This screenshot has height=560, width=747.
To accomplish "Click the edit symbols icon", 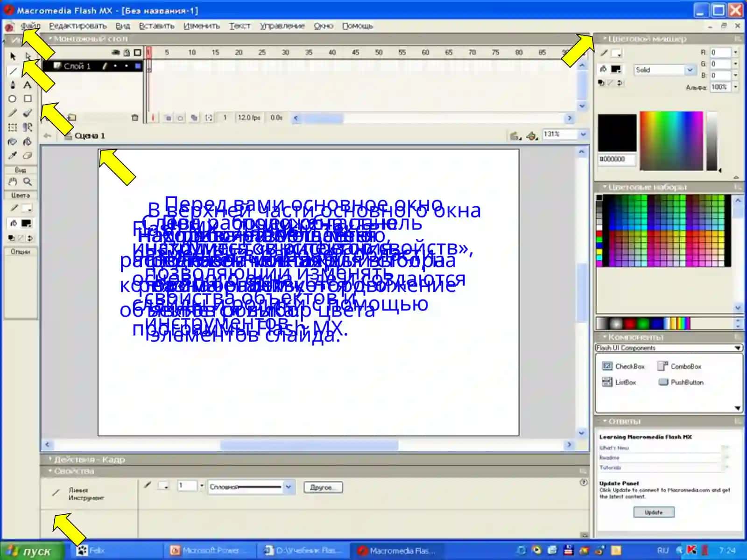I will coord(532,136).
